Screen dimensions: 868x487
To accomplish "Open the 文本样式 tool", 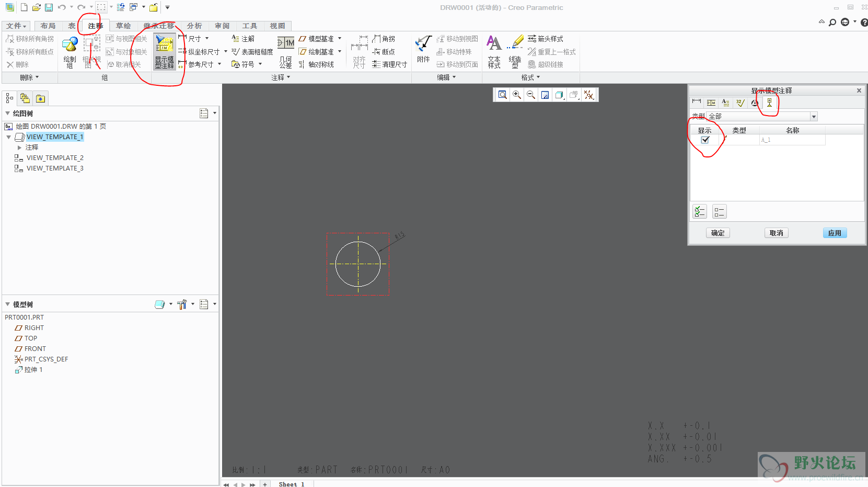I will [x=494, y=52].
